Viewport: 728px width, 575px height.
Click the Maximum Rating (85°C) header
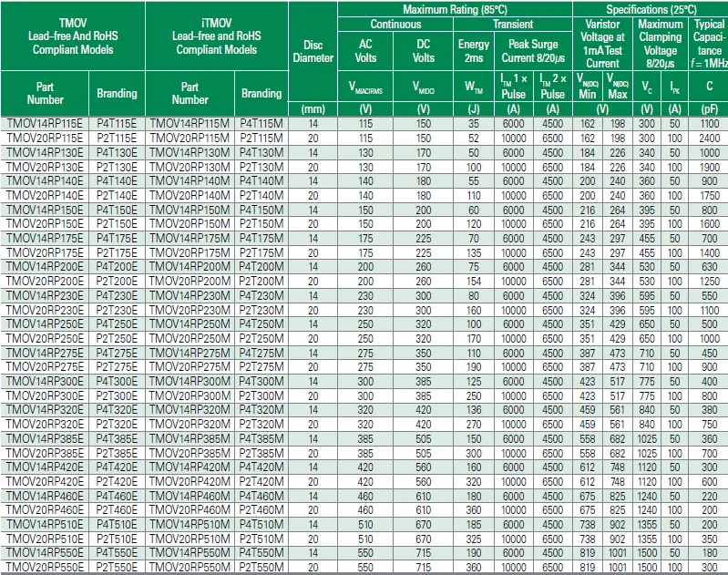click(x=455, y=8)
